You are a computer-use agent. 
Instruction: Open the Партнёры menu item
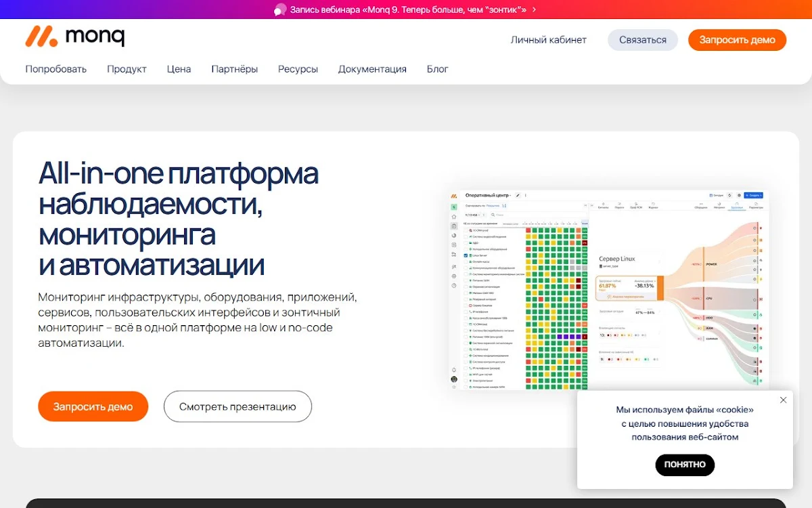pyautogui.click(x=234, y=69)
